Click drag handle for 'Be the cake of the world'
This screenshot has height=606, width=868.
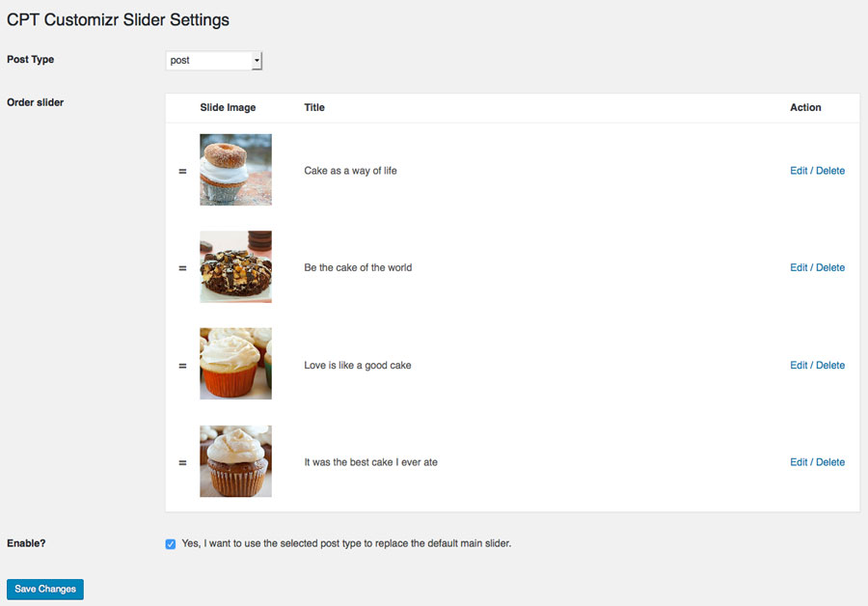coord(182,268)
